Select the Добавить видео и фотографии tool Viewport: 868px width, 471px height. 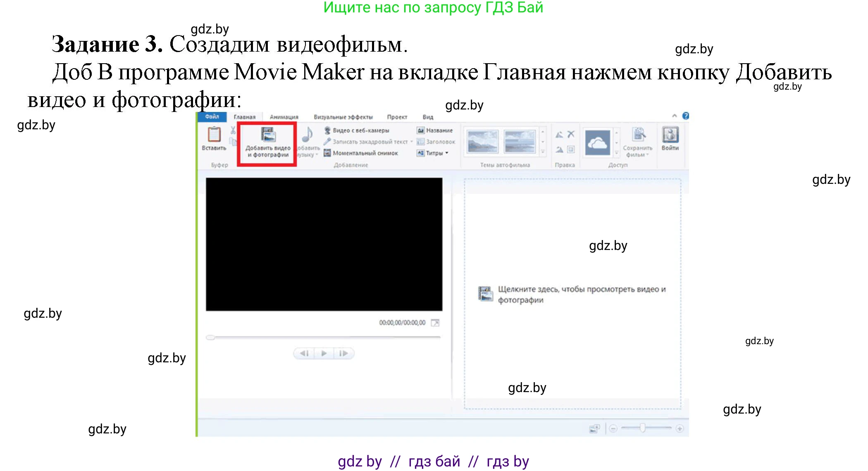pos(268,143)
